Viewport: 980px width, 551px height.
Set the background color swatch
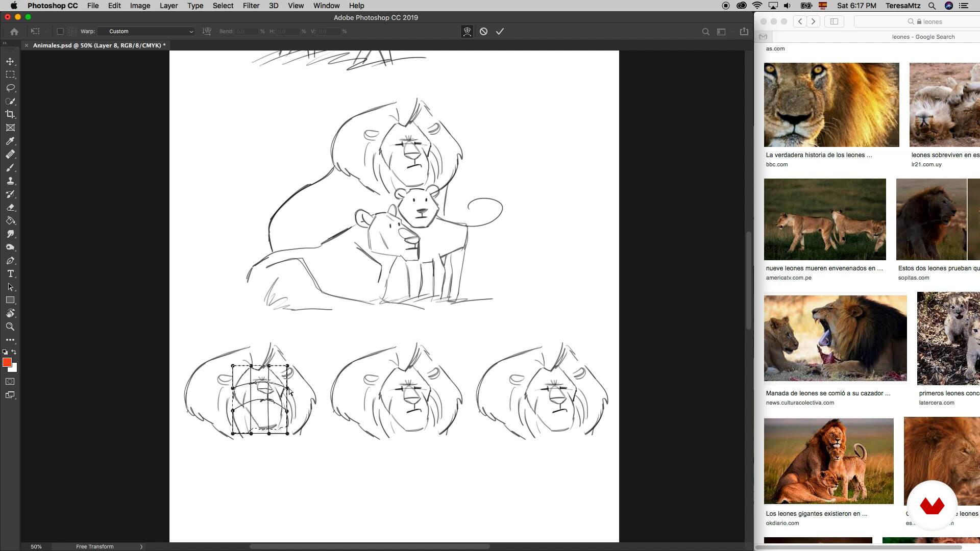[15, 369]
